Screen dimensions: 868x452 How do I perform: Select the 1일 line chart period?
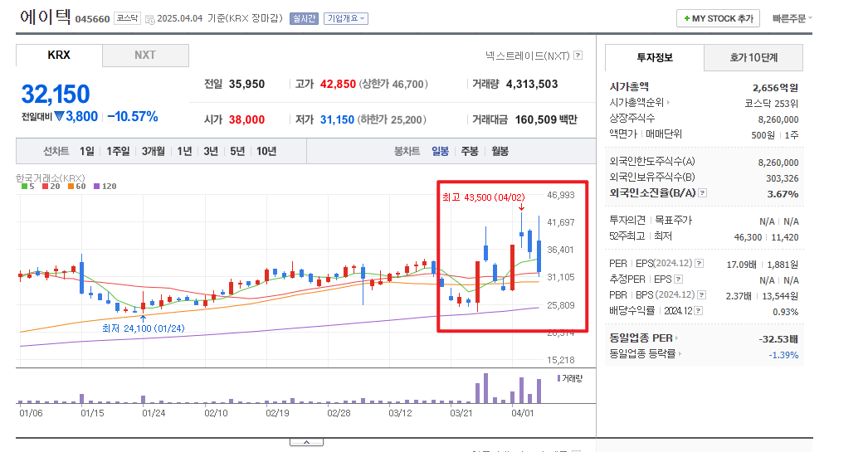coord(87,151)
